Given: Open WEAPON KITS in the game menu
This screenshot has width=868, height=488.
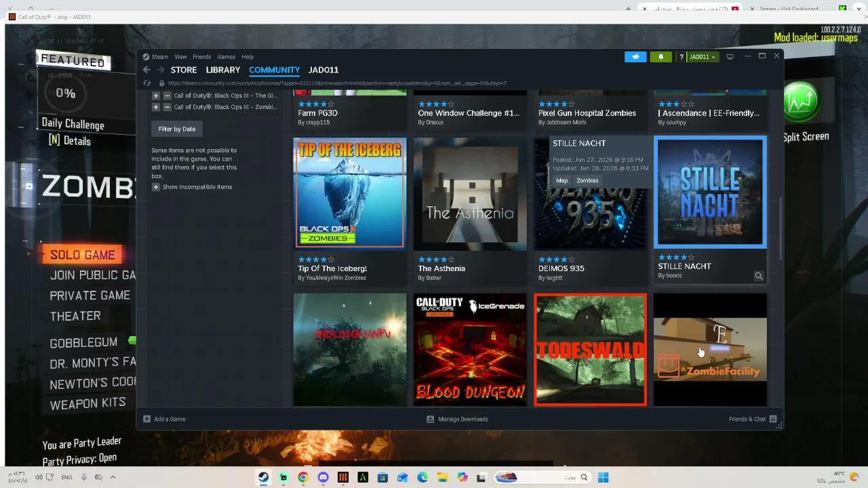Looking at the screenshot, I should 87,403.
